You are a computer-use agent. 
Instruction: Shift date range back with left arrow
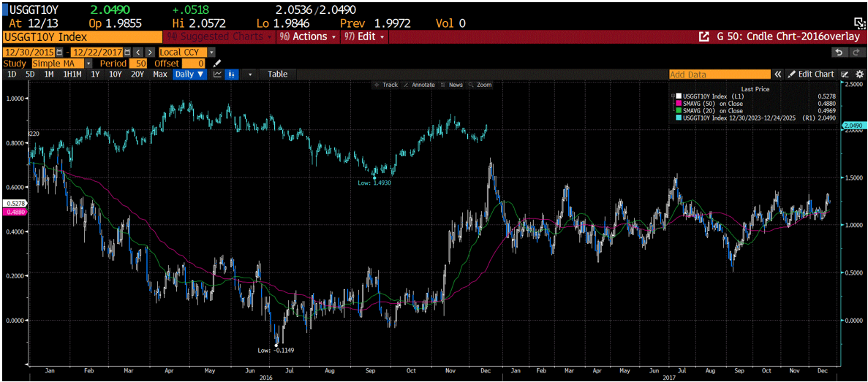[x=137, y=51]
